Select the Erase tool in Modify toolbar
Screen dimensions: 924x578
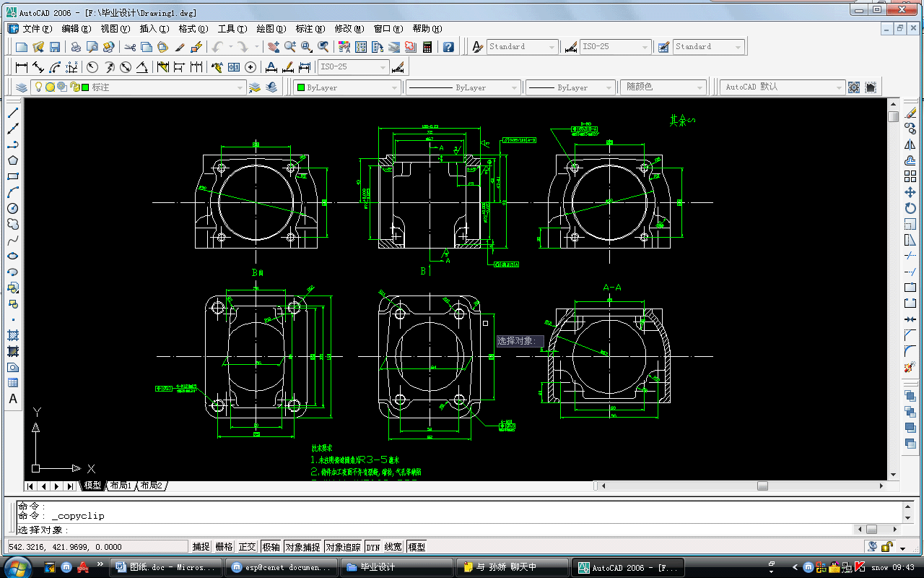tap(910, 113)
